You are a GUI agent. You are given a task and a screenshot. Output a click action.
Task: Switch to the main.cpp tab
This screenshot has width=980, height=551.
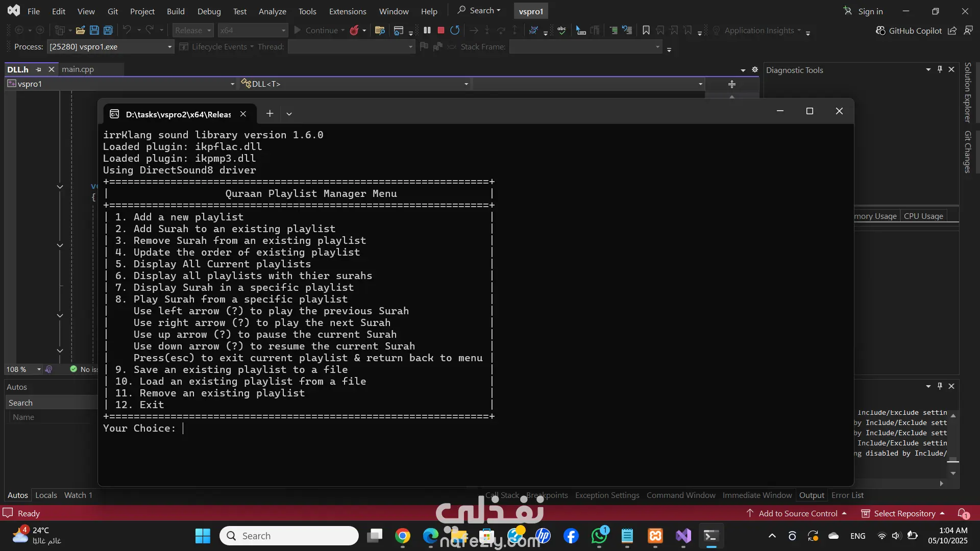tap(78, 69)
